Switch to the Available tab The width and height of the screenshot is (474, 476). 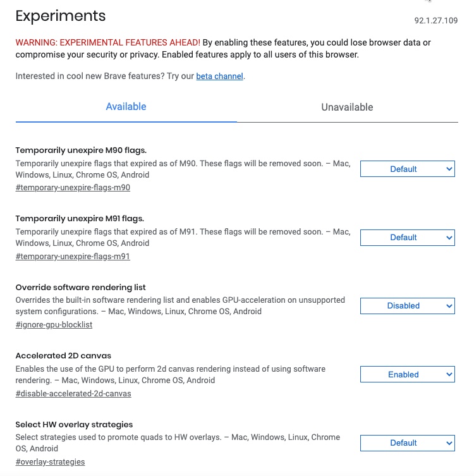126,107
